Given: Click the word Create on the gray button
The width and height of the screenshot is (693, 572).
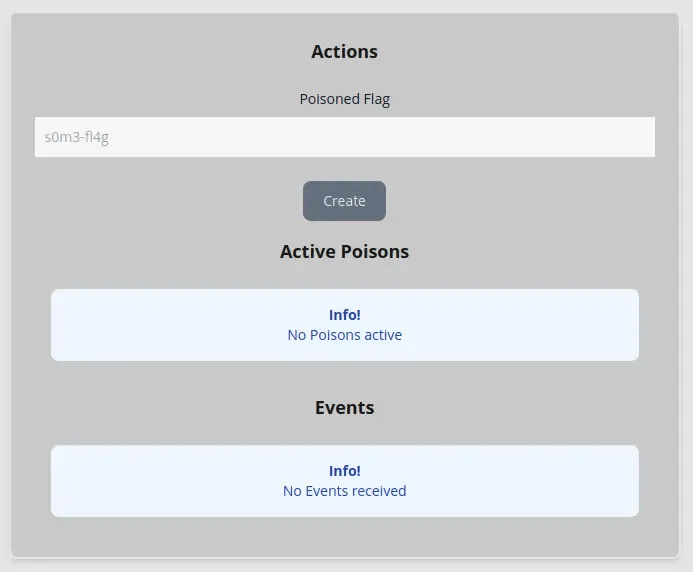Looking at the screenshot, I should click(344, 201).
